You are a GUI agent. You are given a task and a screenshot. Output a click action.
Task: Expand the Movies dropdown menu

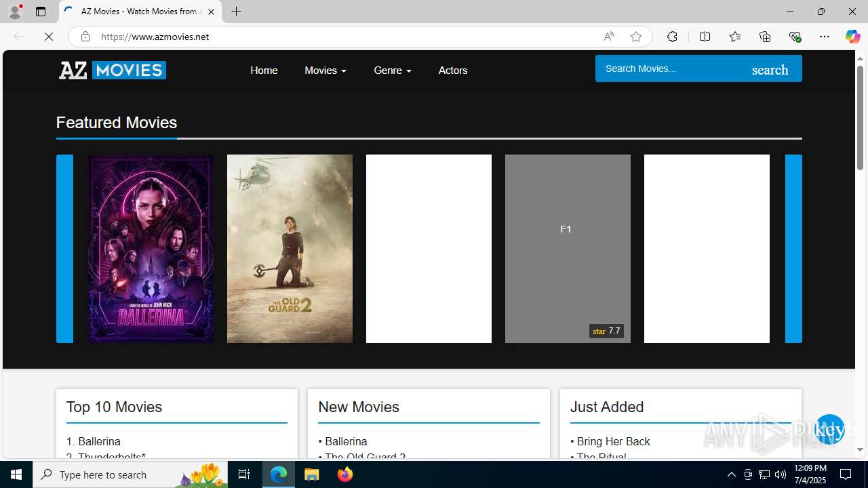point(325,70)
